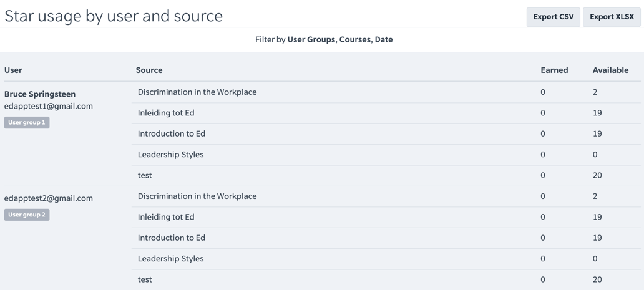Click the User column header
The image size is (644, 290).
point(13,70)
